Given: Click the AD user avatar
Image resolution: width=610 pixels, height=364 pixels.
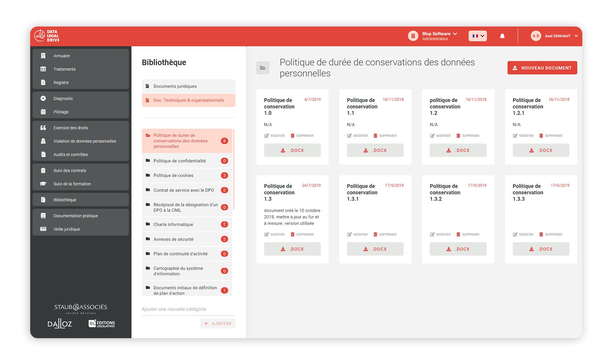Looking at the screenshot, I should (536, 36).
